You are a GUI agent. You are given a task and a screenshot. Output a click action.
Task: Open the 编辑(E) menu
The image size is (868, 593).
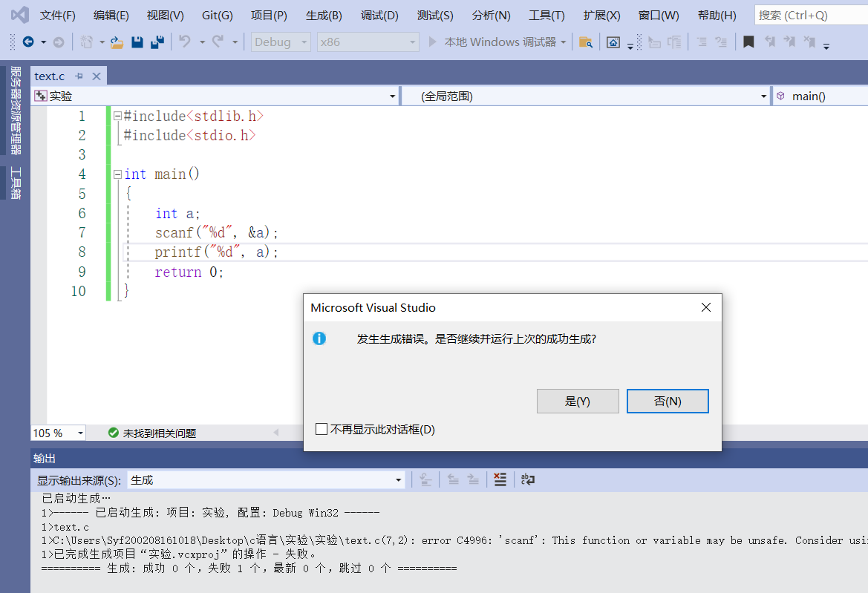(111, 16)
